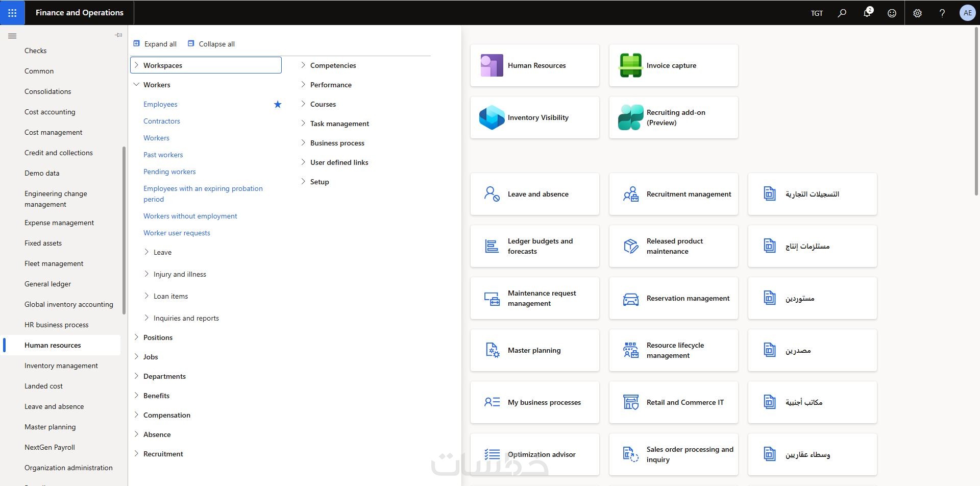The height and width of the screenshot is (486, 980).
Task: Select Inventory management module
Action: [x=61, y=366]
